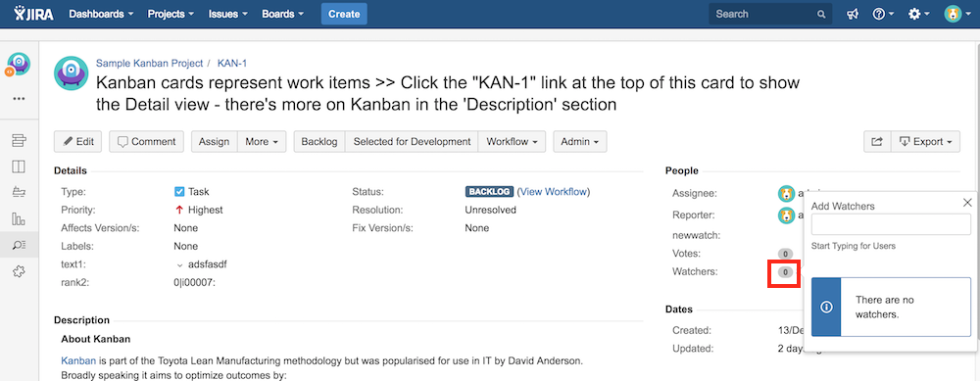Open the Boards menu
This screenshot has width=980, height=381.
tap(282, 14)
